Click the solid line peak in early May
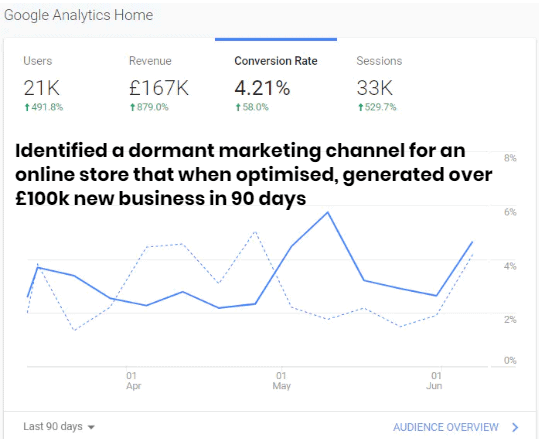The image size is (539, 439). tap(328, 212)
